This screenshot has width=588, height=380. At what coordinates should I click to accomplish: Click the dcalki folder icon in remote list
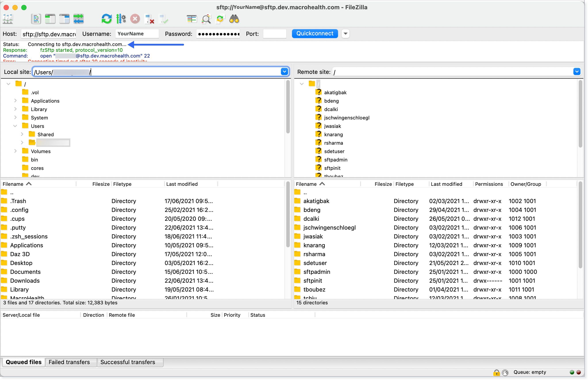pyautogui.click(x=298, y=219)
